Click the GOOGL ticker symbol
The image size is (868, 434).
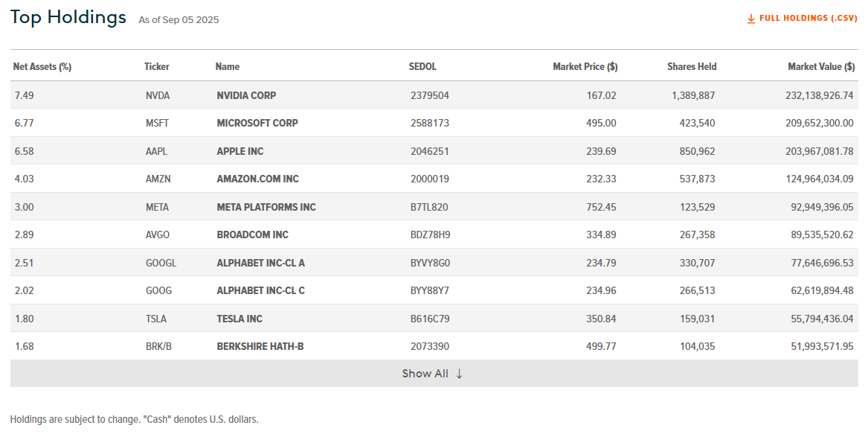161,263
